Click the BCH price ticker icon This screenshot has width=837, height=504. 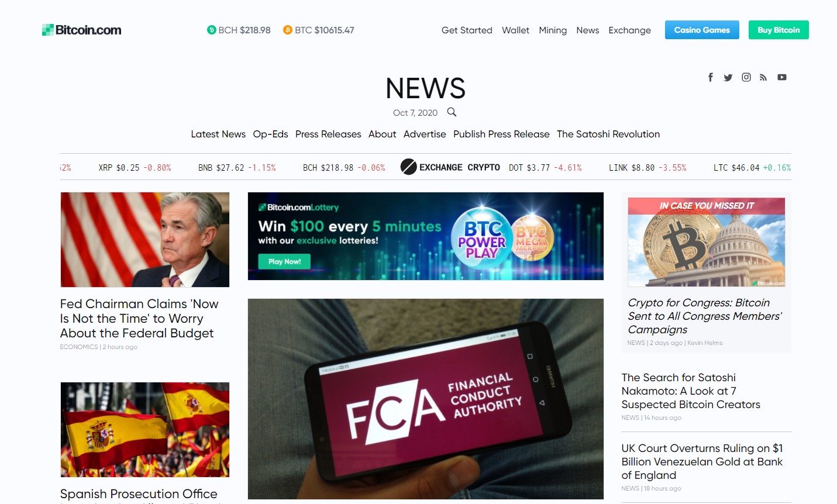212,30
